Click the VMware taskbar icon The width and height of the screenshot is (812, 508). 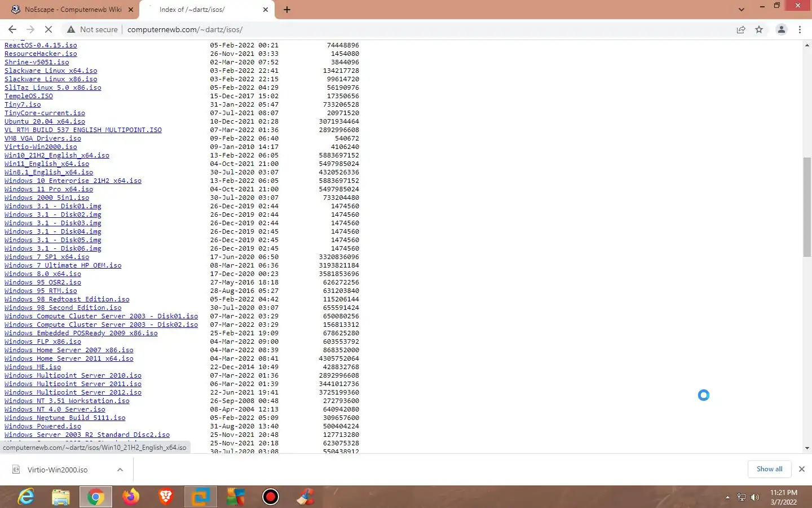pyautogui.click(x=201, y=497)
